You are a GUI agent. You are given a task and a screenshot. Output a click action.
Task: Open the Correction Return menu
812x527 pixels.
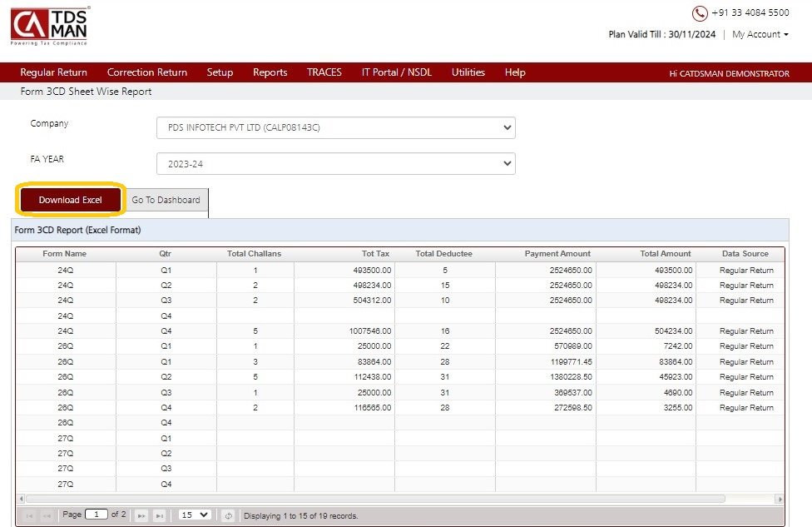click(x=147, y=72)
